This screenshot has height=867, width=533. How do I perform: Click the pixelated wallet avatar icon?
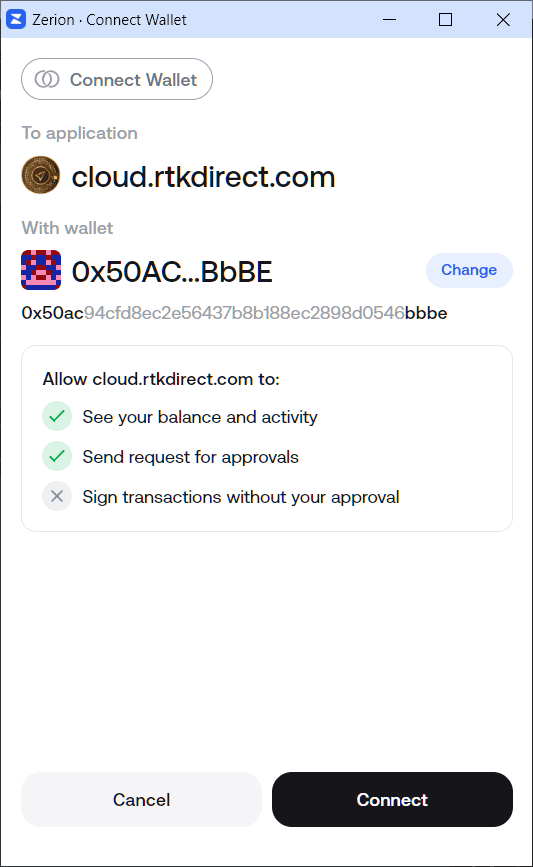tap(41, 270)
